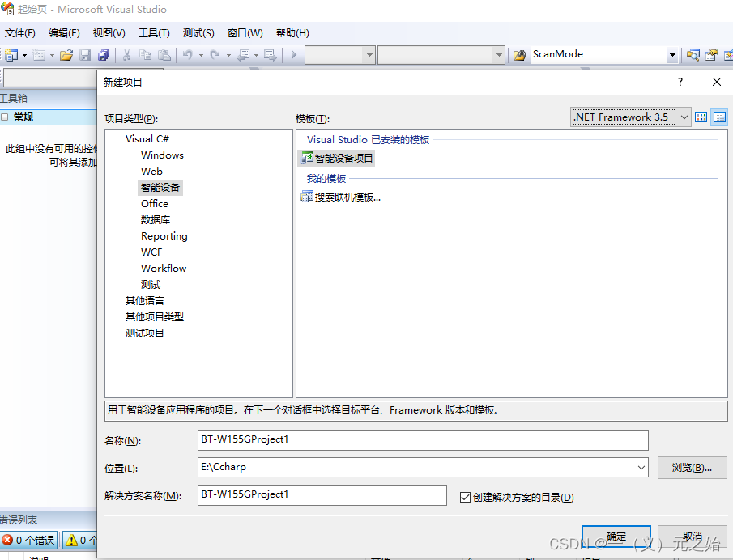The height and width of the screenshot is (560, 733).
Task: Open the ScanMode find combo dropdown arrow
Action: click(x=672, y=55)
